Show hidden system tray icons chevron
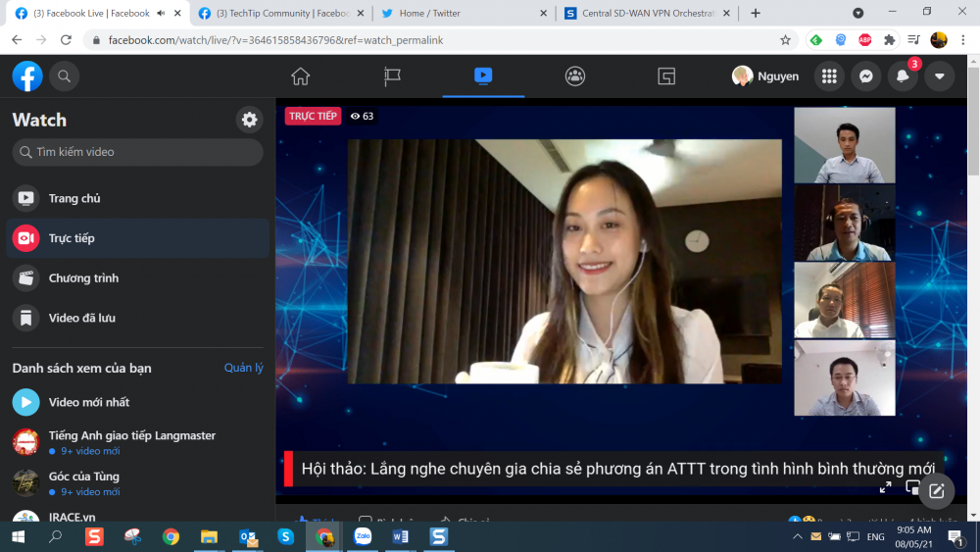This screenshot has height=552, width=980. coord(798,536)
